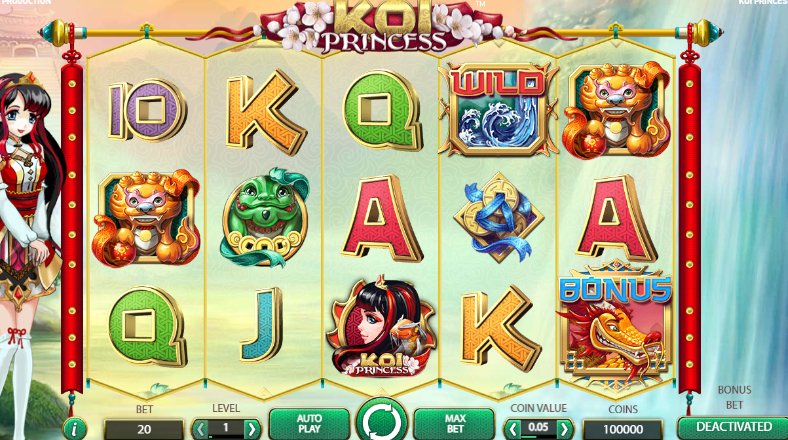The image size is (788, 440).
Task: Click the Bonus dragon symbol
Action: coord(615,326)
